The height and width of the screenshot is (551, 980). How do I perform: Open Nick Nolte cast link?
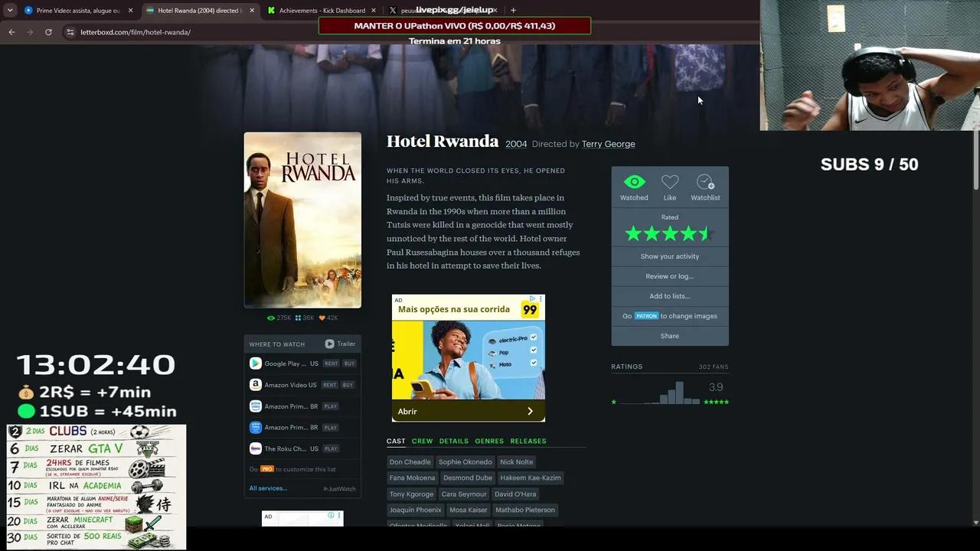pos(516,461)
